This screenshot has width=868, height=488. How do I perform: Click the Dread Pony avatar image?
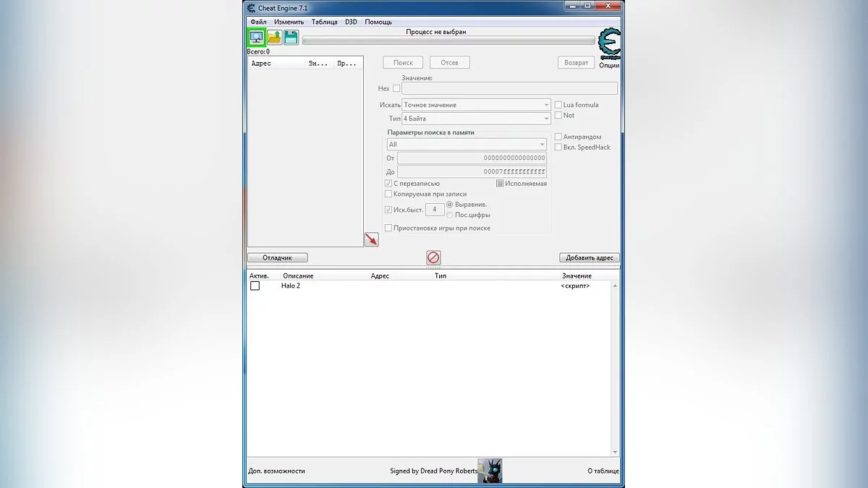490,471
